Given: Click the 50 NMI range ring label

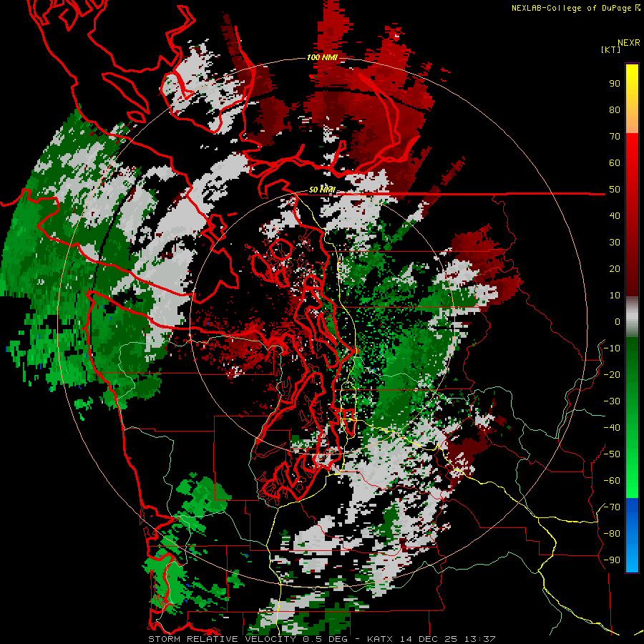Looking at the screenshot, I should click(322, 190).
